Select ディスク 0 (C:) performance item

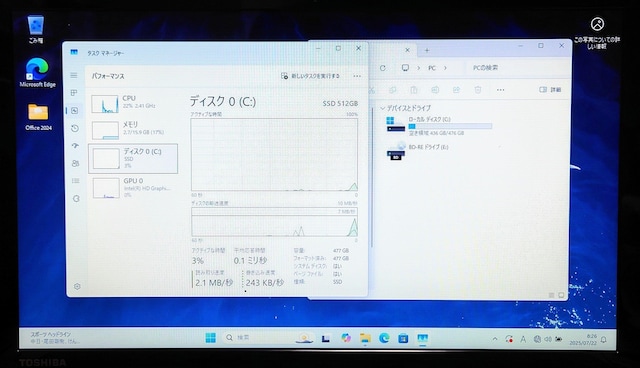(x=133, y=159)
